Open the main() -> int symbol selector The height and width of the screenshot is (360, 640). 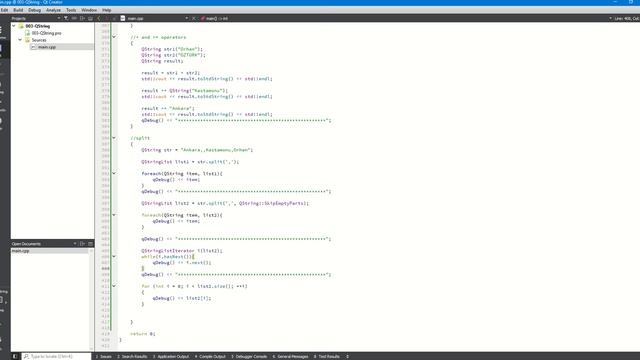pyautogui.click(x=216, y=18)
